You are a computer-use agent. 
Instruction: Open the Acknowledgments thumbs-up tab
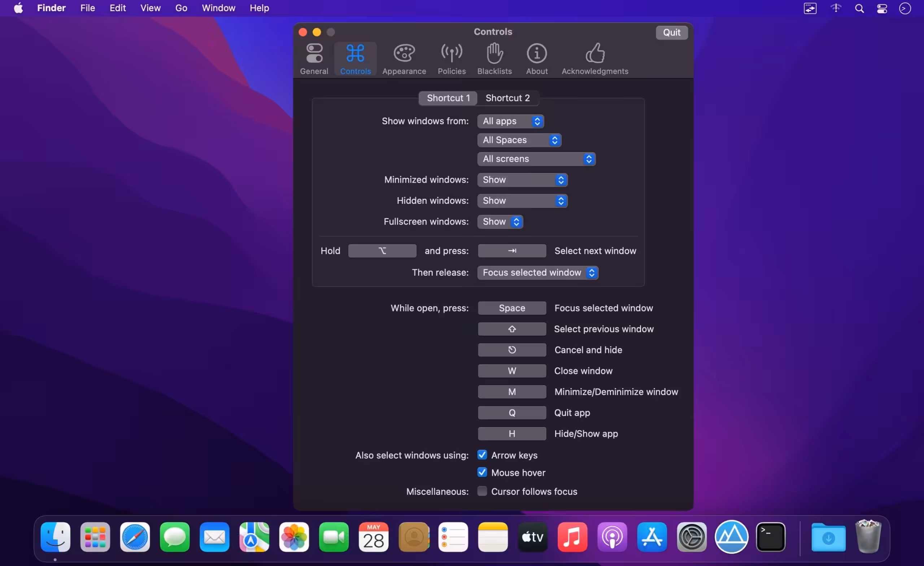(x=595, y=59)
